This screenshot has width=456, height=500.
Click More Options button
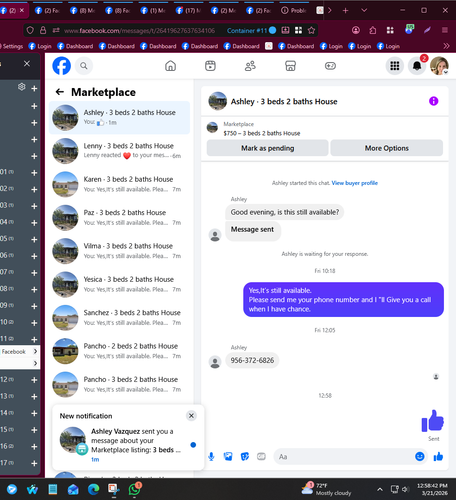387,148
